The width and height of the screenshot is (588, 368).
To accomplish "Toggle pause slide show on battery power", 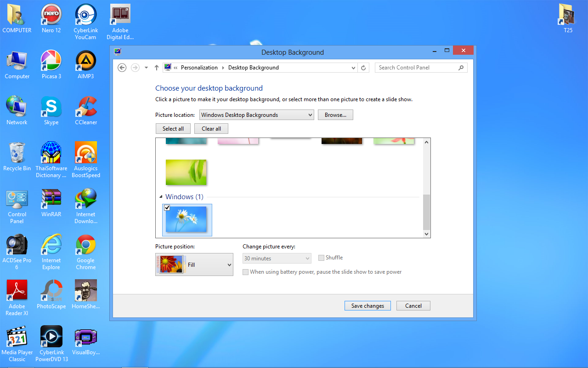I will (246, 272).
